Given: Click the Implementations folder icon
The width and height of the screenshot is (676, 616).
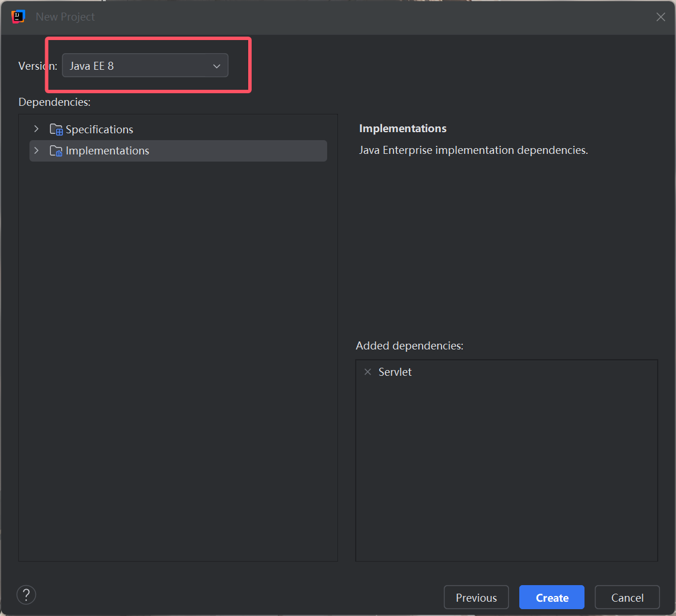Looking at the screenshot, I should (56, 151).
